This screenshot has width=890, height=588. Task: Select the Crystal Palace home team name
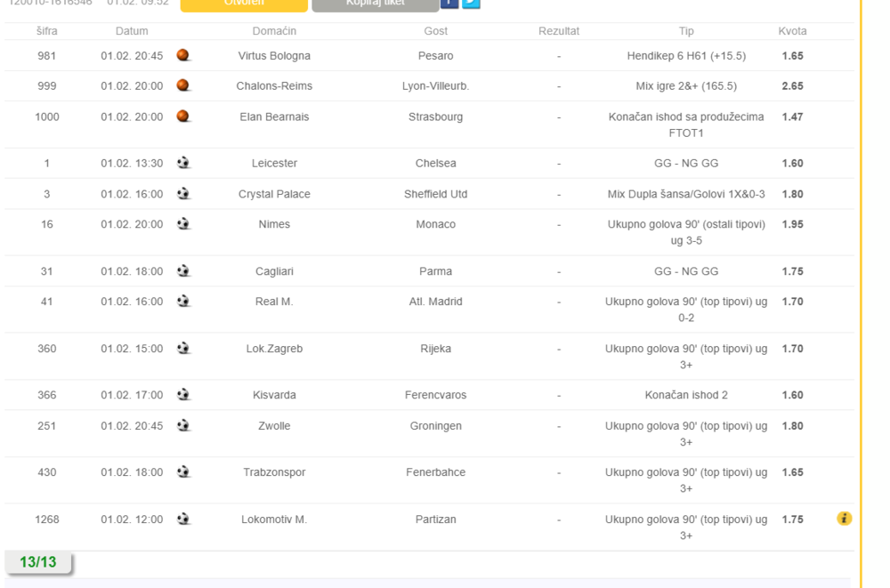click(274, 194)
